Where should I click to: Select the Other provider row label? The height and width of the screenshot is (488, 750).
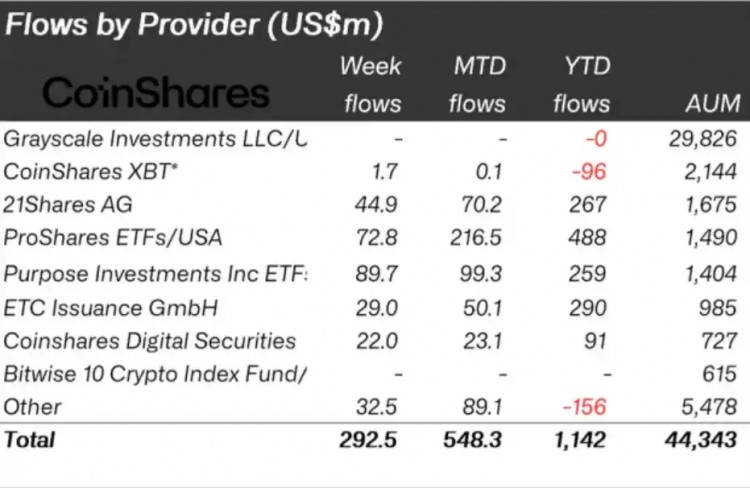(x=32, y=407)
